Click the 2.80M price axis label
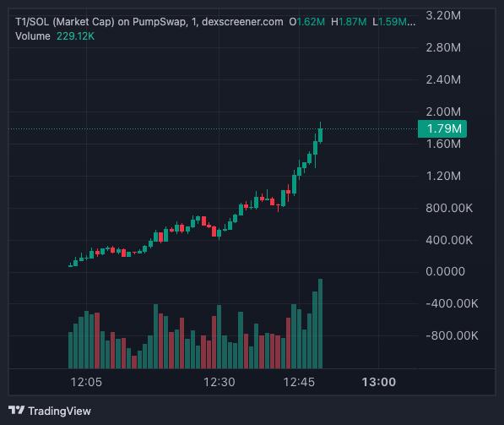 (x=443, y=47)
